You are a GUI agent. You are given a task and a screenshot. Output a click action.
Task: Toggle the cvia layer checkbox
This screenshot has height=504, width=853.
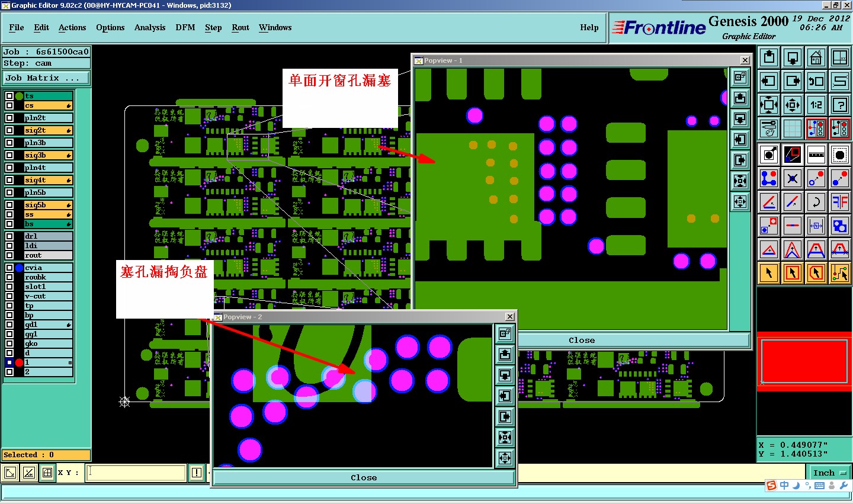tap(9, 268)
